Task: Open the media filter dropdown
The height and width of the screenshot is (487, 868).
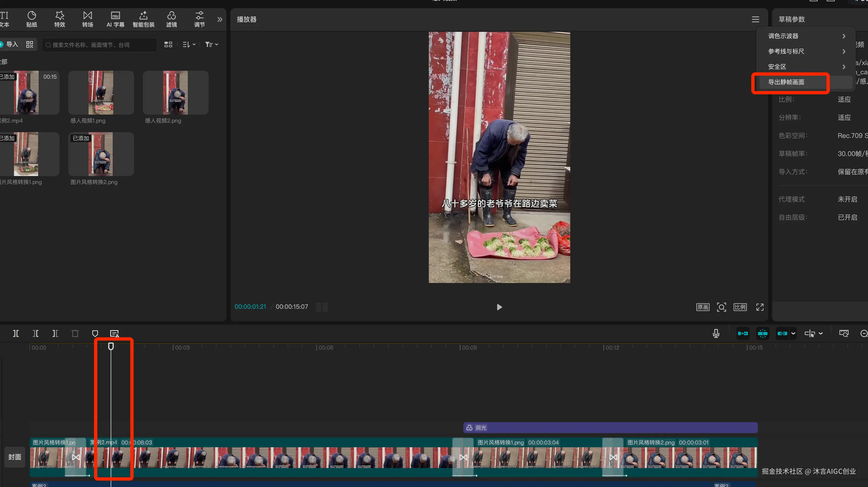Action: click(x=212, y=44)
